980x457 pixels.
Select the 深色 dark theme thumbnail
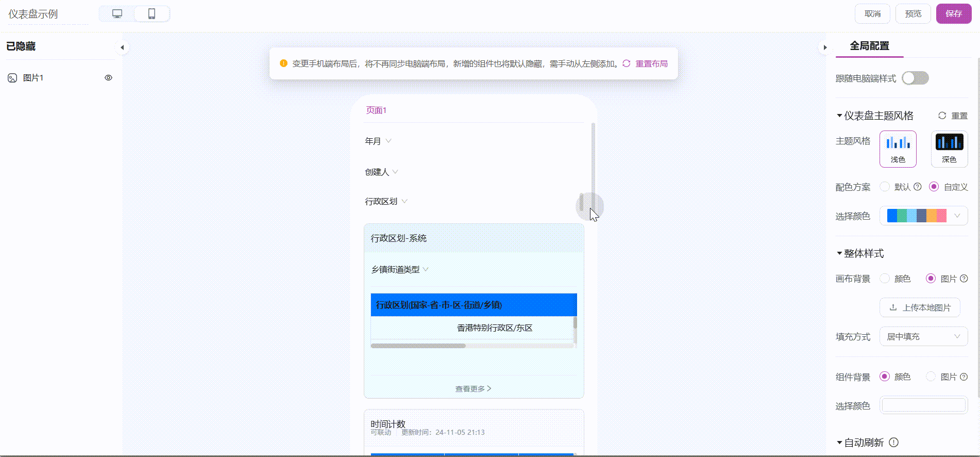click(x=950, y=149)
